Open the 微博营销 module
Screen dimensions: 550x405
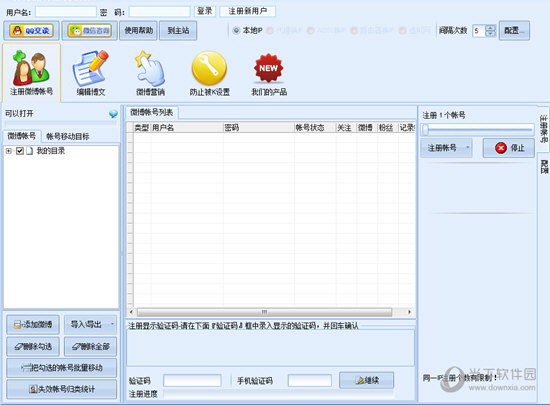(150, 74)
